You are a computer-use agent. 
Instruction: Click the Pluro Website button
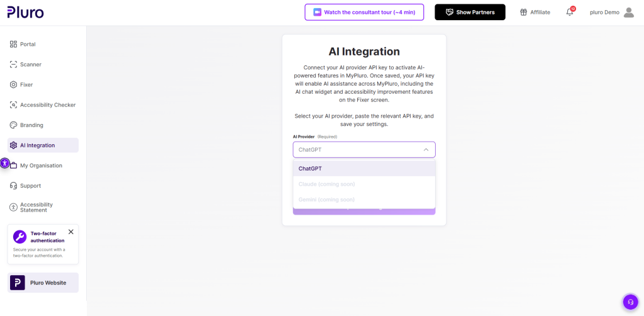tap(43, 283)
